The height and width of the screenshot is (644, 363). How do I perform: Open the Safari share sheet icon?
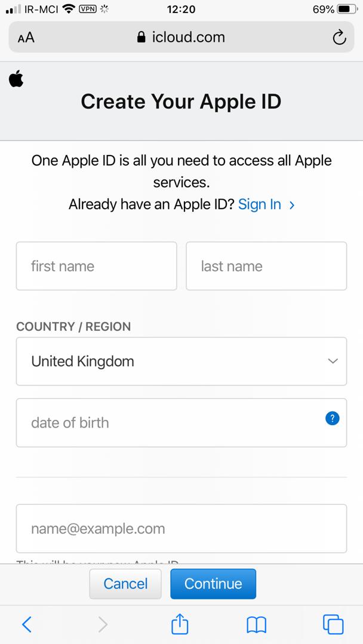pyautogui.click(x=180, y=624)
